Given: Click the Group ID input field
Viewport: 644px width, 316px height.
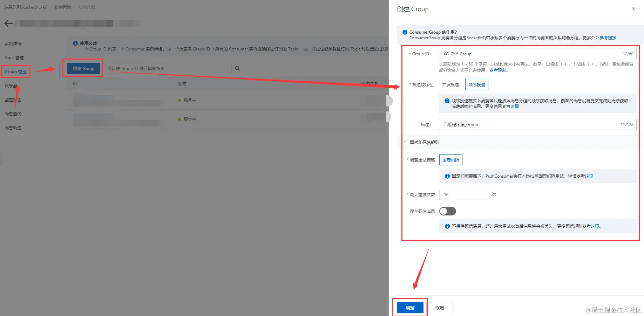Looking at the screenshot, I should click(x=537, y=54).
